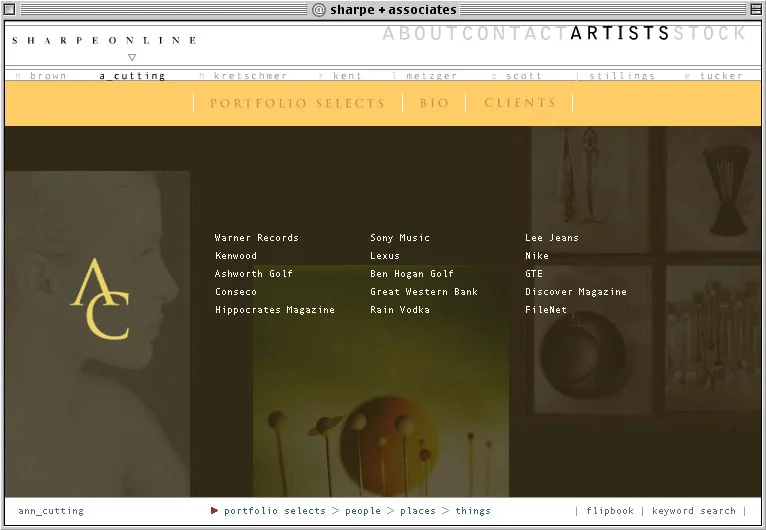Viewport: 766px width, 530px height.
Task: Click Lexus in client list
Action: click(x=384, y=256)
